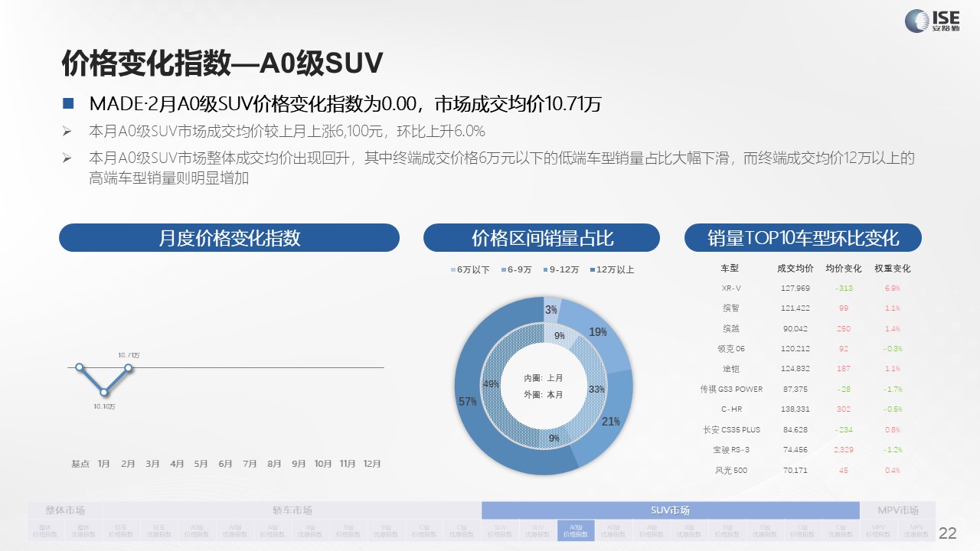The width and height of the screenshot is (980, 551).
Task: Select the 缤智 model name
Action: (730, 308)
